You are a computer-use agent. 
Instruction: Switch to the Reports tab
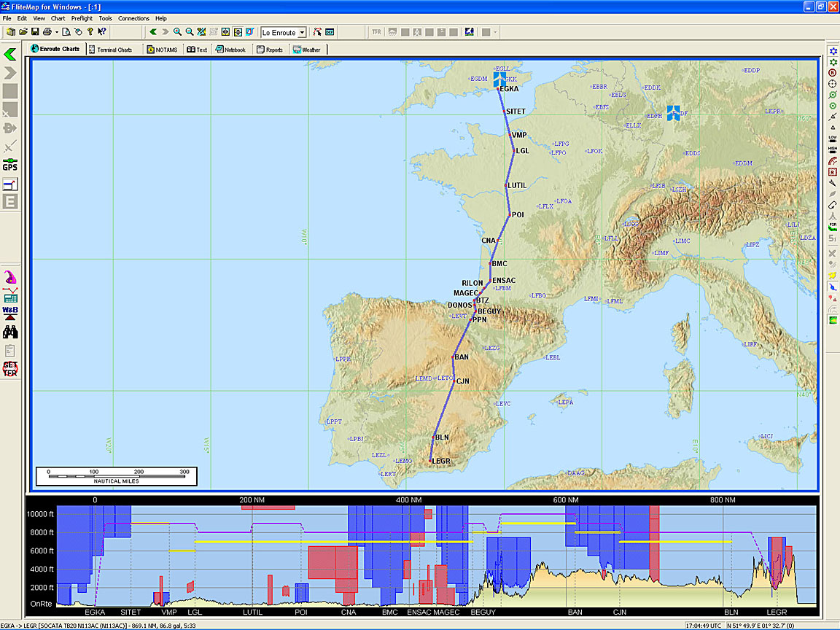tap(270, 50)
